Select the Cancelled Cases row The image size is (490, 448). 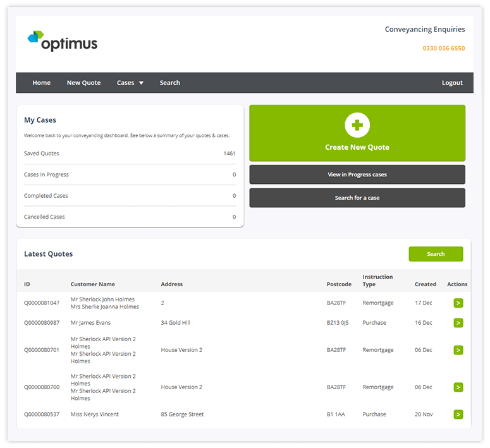(130, 217)
